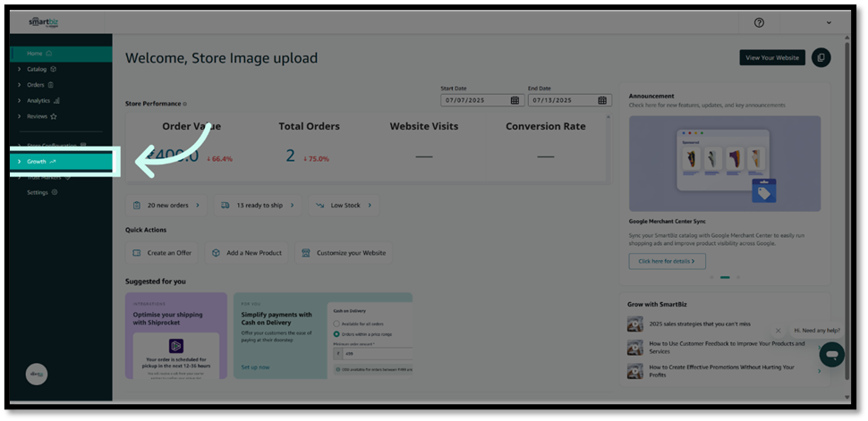This screenshot has width=868, height=421.
Task: Click 'Click here for details' button
Action: tap(667, 261)
